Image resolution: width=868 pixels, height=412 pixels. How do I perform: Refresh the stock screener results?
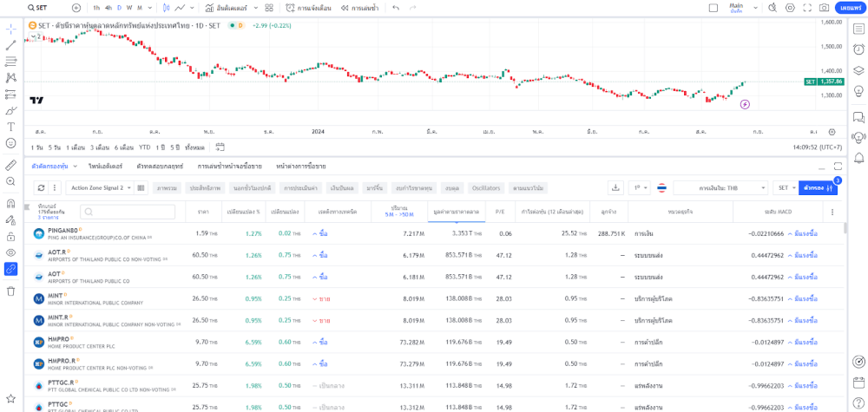[x=41, y=187]
